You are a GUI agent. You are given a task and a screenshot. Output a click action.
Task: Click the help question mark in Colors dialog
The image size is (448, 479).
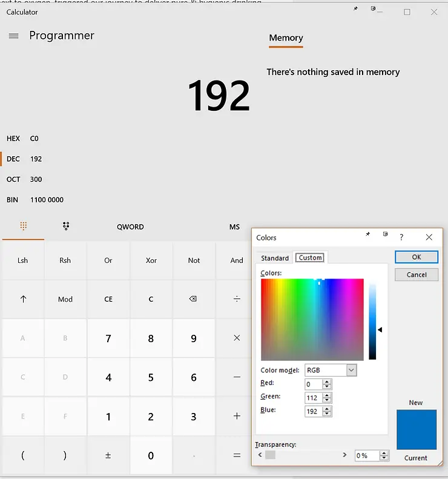click(401, 237)
